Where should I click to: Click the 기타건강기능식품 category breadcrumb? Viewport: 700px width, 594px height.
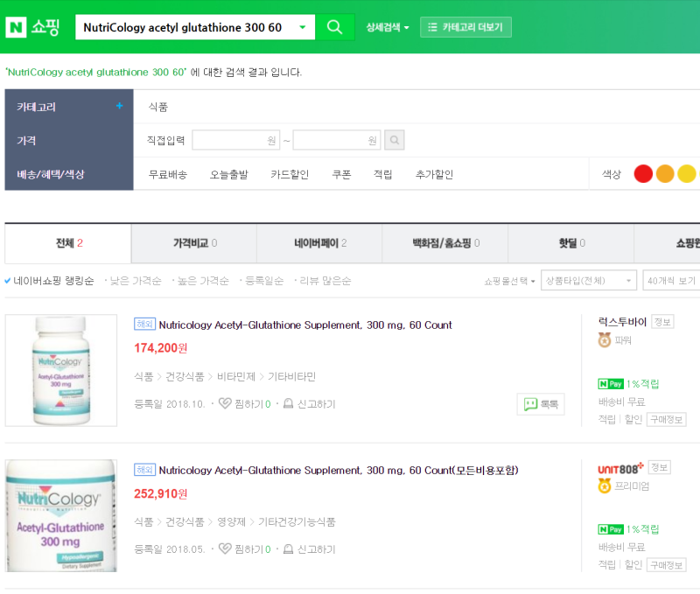pyautogui.click(x=297, y=522)
